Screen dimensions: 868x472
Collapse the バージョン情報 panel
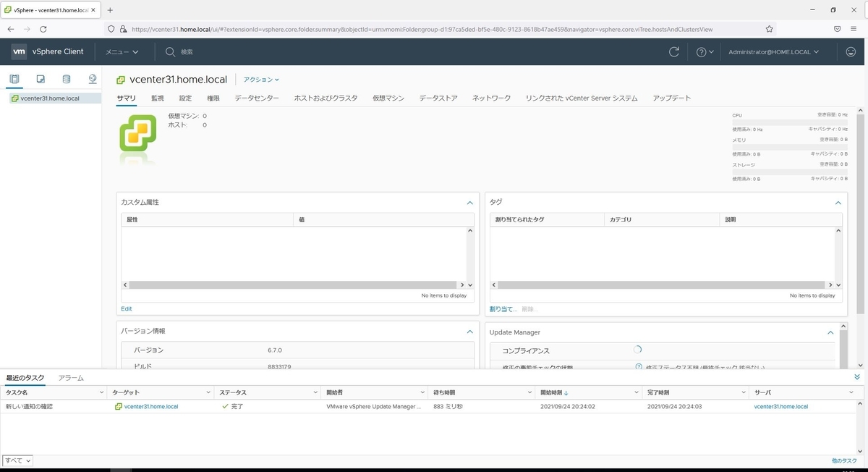point(469,332)
